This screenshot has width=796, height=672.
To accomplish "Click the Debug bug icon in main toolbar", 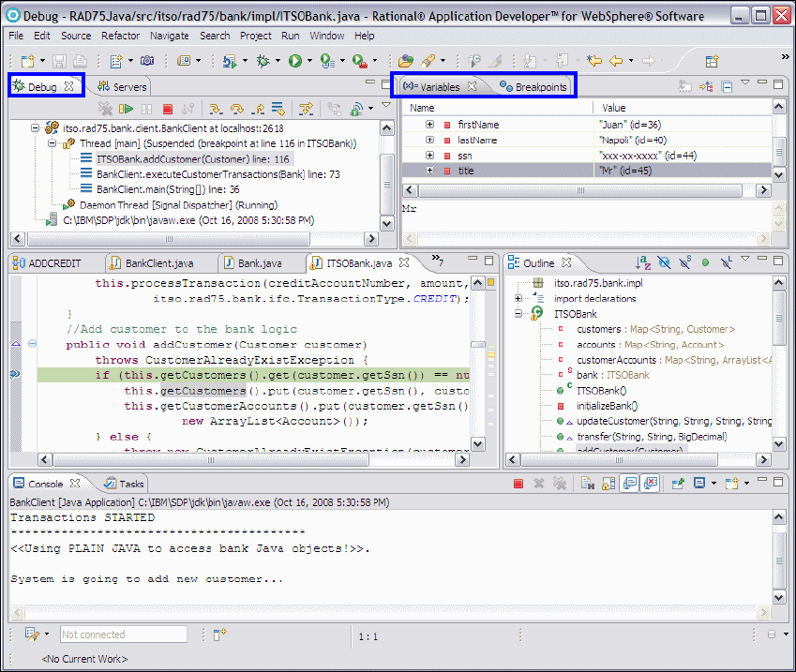I will [263, 61].
